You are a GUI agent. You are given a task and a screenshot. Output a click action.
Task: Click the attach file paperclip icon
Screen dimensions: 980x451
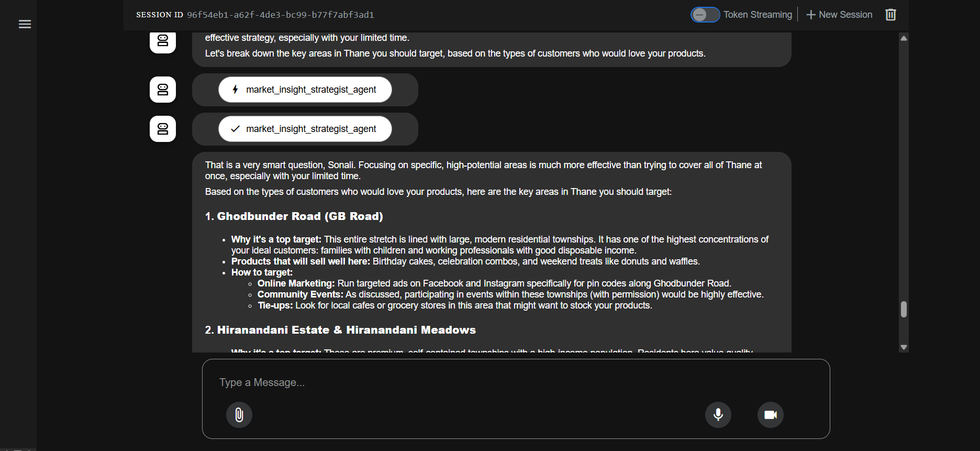(x=239, y=415)
